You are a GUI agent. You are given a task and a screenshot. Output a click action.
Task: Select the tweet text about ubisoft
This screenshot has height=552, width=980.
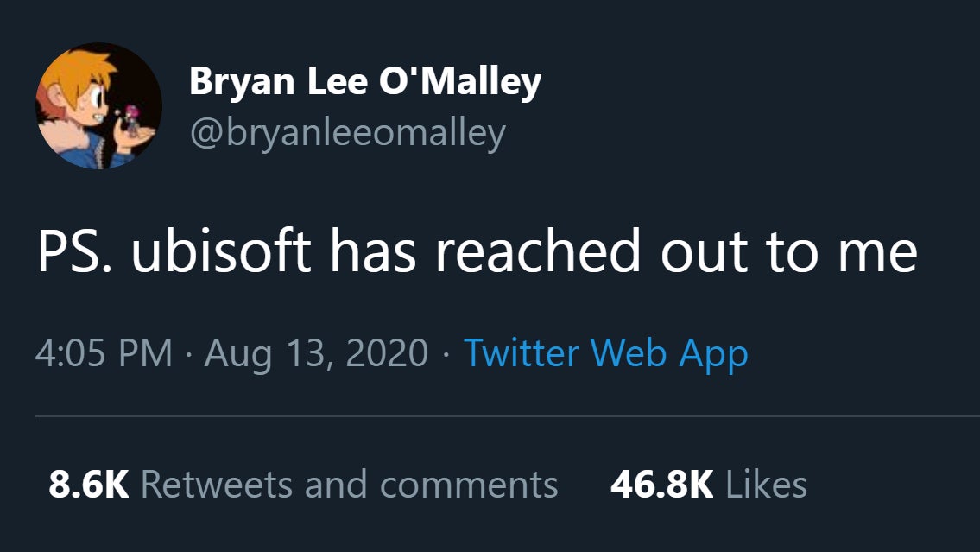tap(477, 252)
